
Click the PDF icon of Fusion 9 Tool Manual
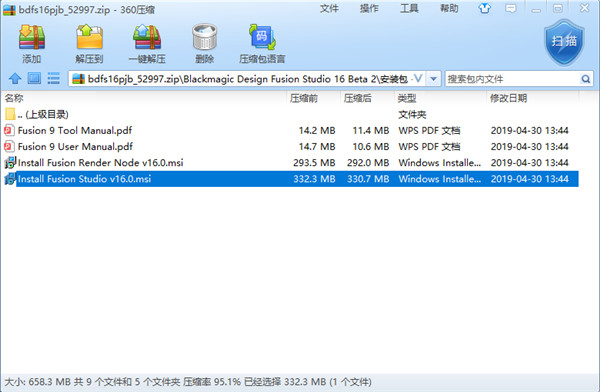click(9, 130)
